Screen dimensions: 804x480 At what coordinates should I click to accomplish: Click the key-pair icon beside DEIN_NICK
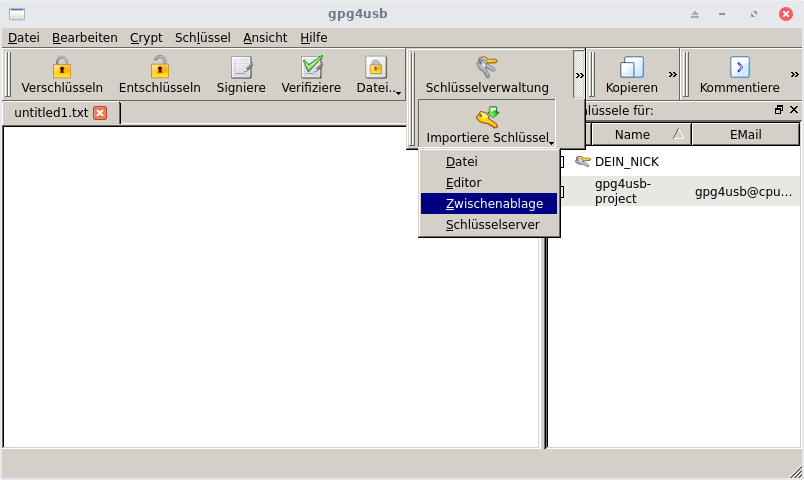pos(582,162)
